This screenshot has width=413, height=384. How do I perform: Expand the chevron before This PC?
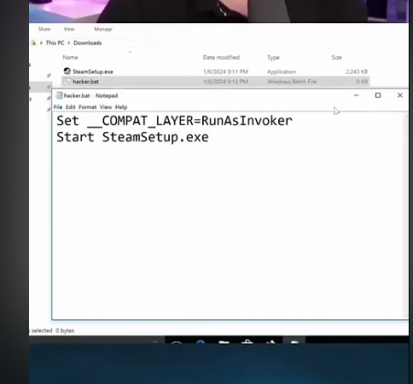(x=41, y=43)
